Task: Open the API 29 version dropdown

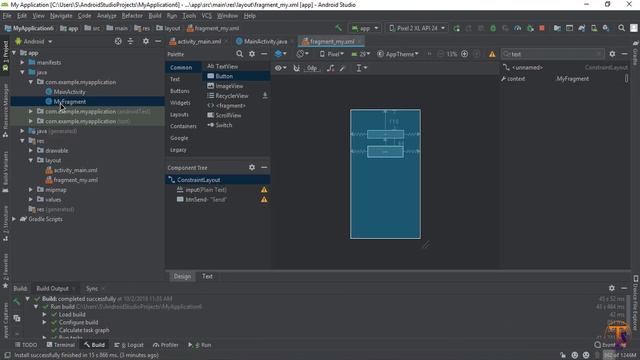Action: (361, 54)
